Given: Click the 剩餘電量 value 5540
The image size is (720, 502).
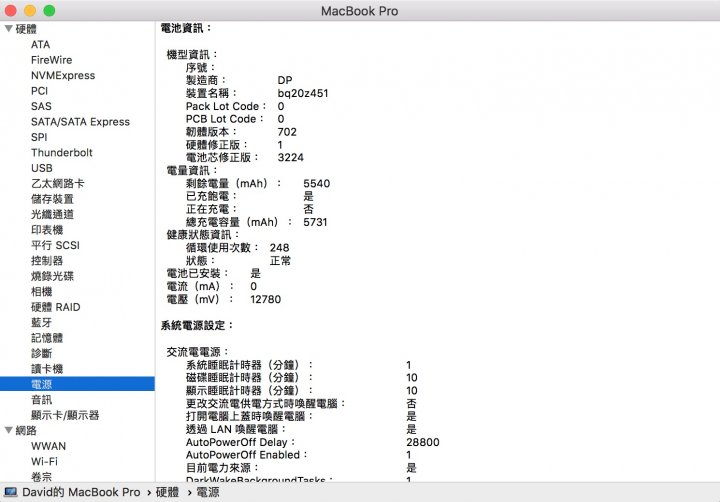Looking at the screenshot, I should point(316,183).
